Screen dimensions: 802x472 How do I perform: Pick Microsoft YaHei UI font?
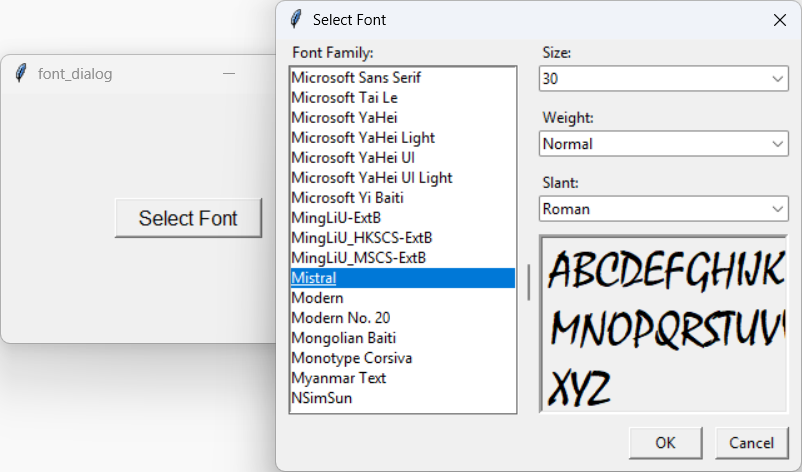(x=403, y=158)
